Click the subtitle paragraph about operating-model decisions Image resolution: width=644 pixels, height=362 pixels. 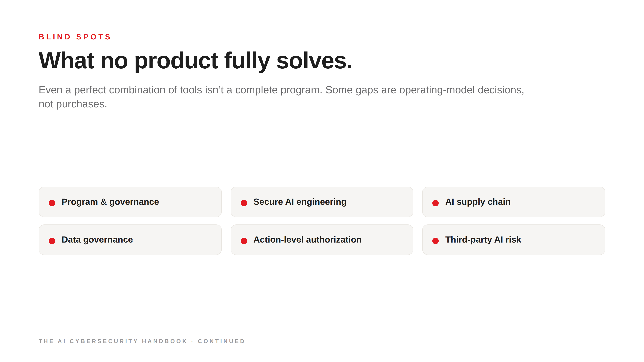click(281, 97)
